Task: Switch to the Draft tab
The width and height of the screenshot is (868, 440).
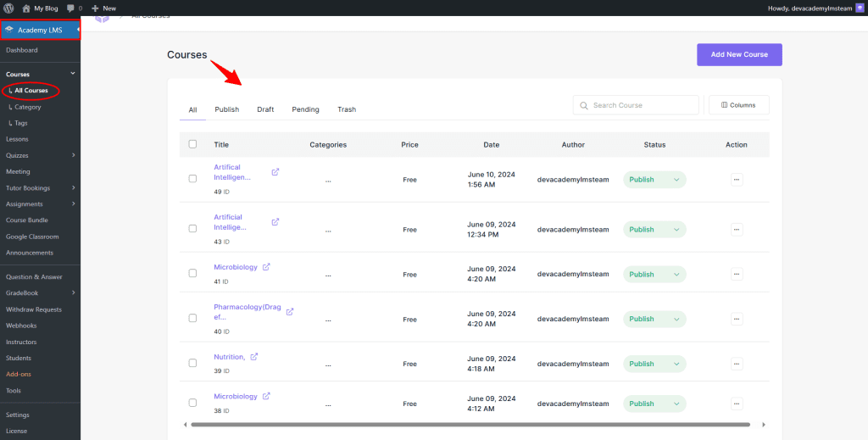Action: pos(265,109)
